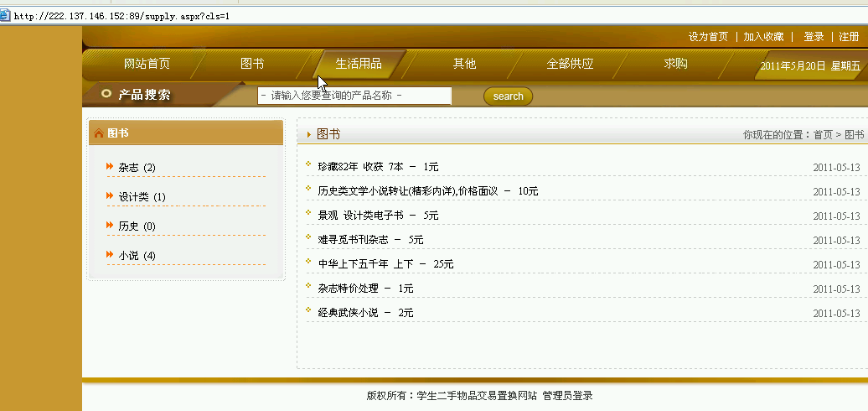The height and width of the screenshot is (411, 868).
Task: Open the 生活用品 navigation tab
Action: pyautogui.click(x=359, y=64)
